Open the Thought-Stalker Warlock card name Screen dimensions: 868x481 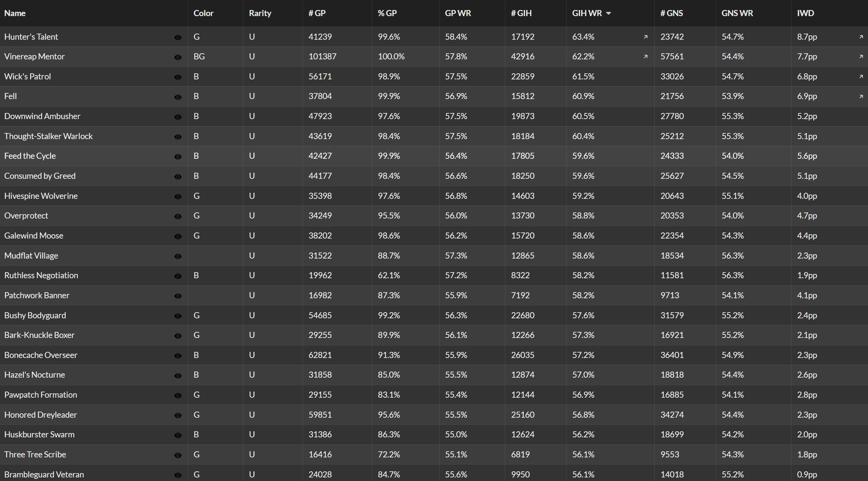pyautogui.click(x=48, y=136)
